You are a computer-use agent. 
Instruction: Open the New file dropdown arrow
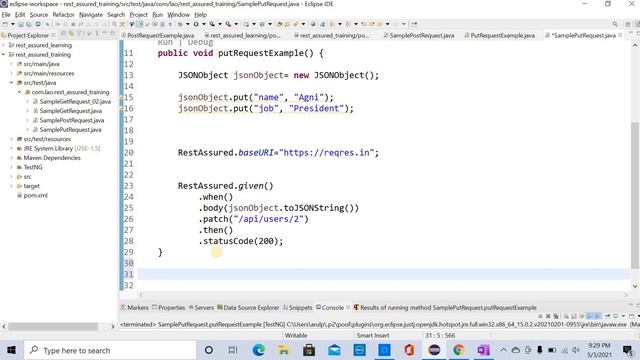click(13, 24)
